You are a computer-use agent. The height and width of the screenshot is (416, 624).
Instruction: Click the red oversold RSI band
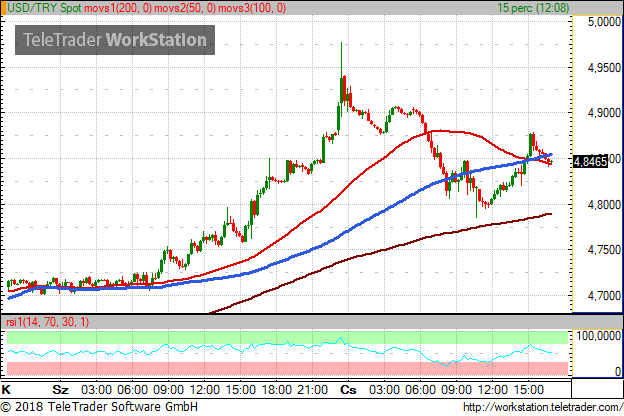287,369
